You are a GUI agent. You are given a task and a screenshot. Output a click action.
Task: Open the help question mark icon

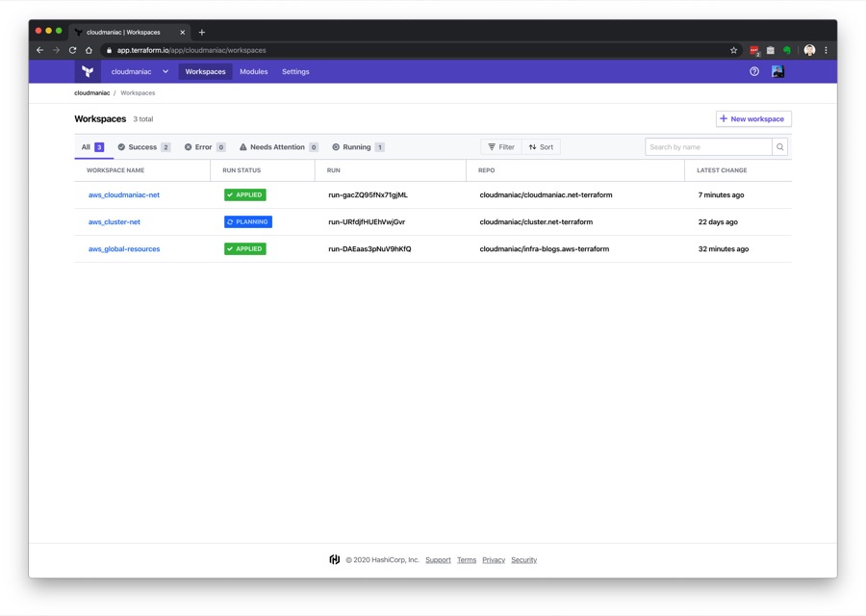click(x=753, y=71)
